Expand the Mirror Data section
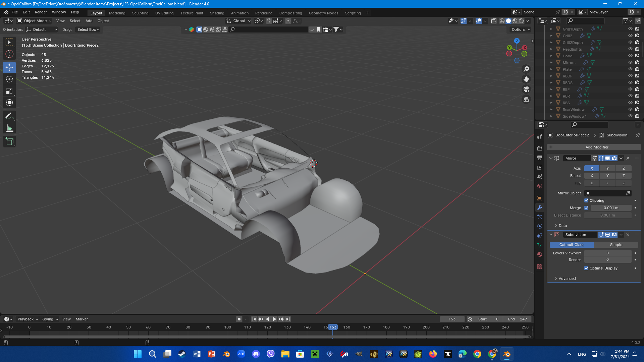The width and height of the screenshot is (644, 362). coord(562,226)
